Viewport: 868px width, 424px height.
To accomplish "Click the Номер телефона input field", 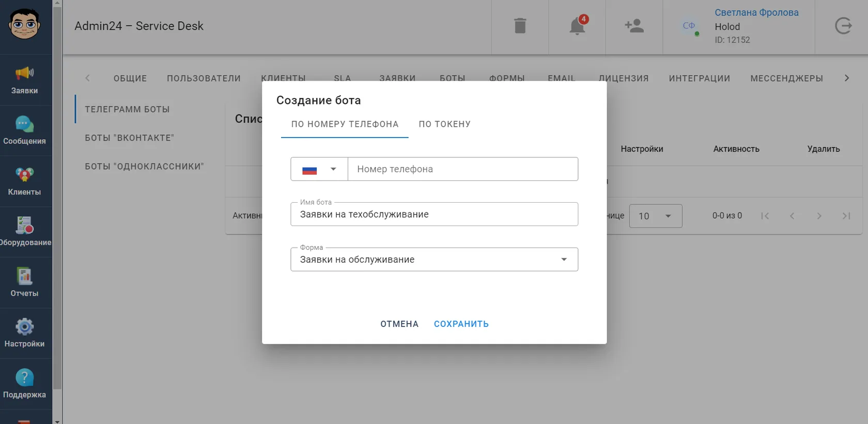I will pyautogui.click(x=463, y=169).
